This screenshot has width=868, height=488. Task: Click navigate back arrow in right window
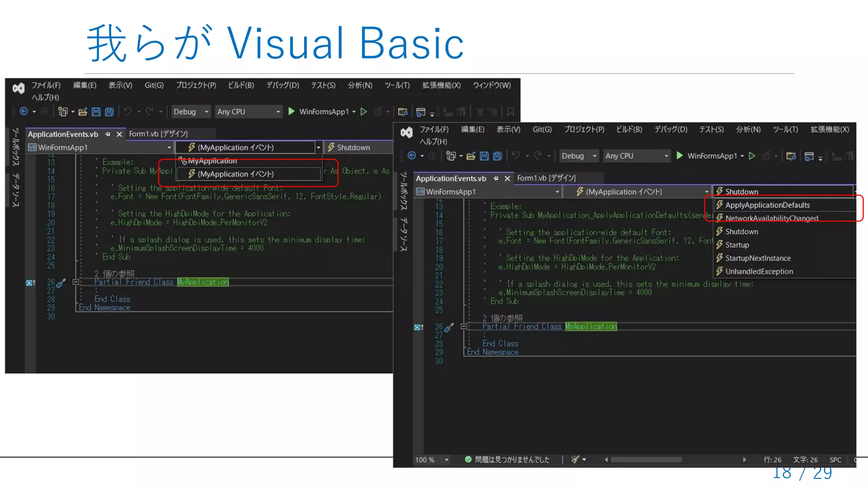(412, 155)
